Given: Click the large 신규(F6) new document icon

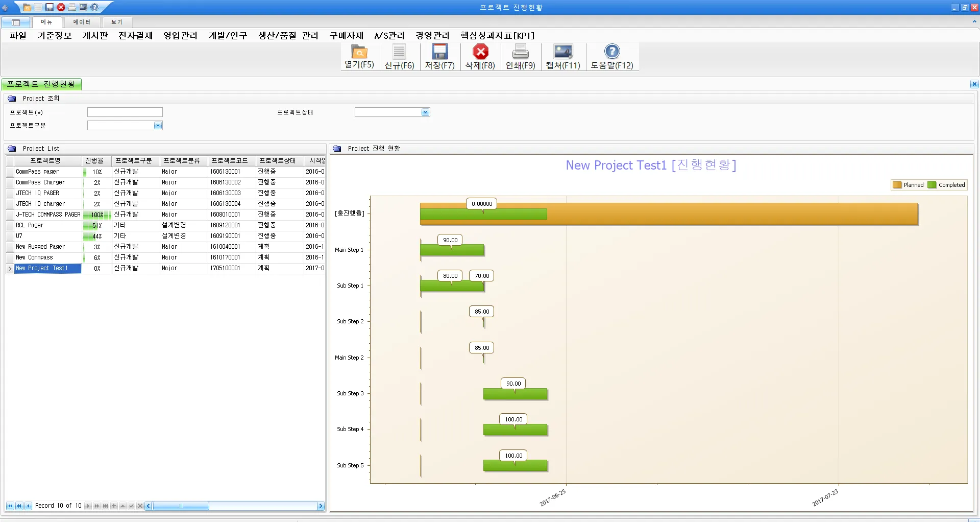Looking at the screenshot, I should tap(399, 52).
